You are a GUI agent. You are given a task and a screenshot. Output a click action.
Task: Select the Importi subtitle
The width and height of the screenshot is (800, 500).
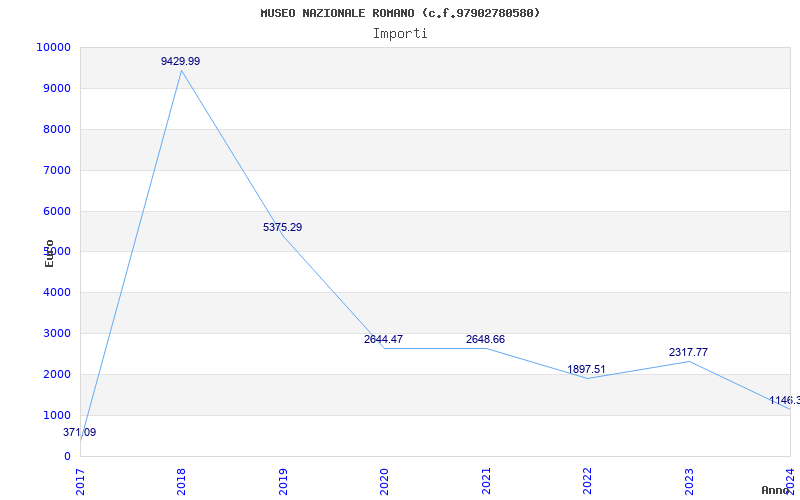pos(400,34)
